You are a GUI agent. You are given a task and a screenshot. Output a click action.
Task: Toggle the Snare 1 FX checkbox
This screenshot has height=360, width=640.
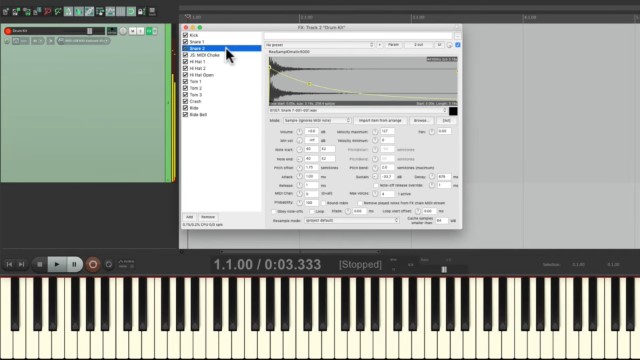185,42
